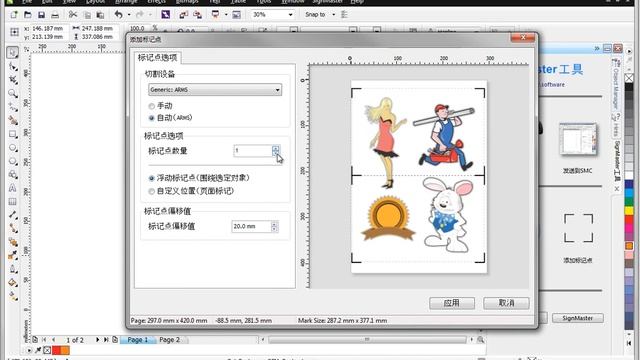Open the Hints docker tab
Viewport: 640px width, 360px height.
(616, 126)
